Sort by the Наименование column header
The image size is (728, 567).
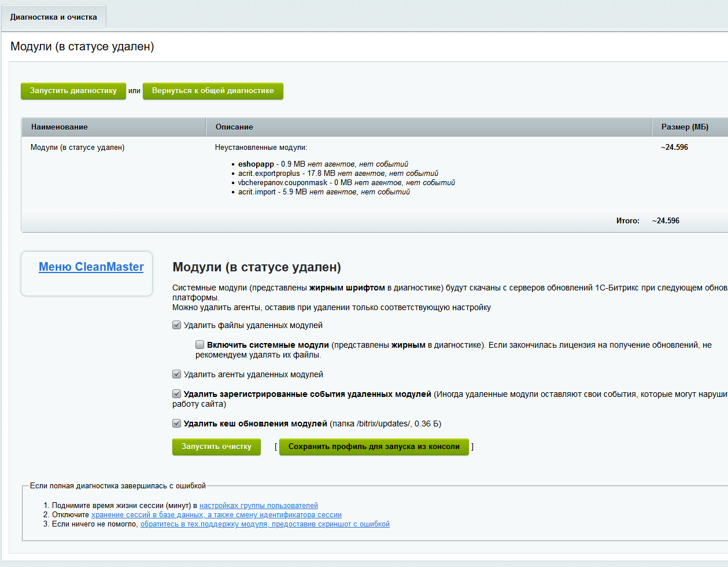tap(60, 127)
